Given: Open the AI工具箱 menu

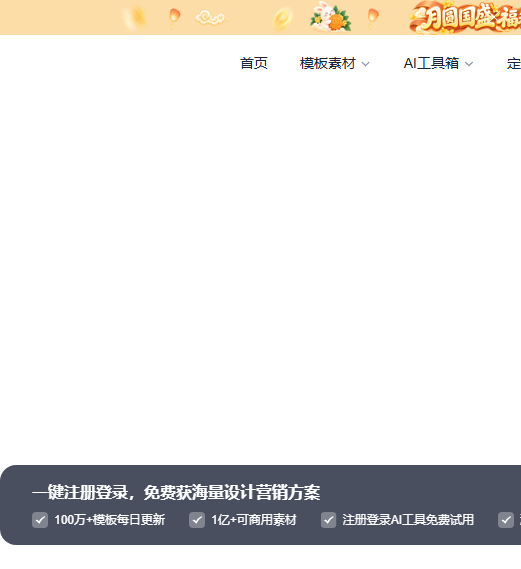Looking at the screenshot, I should point(431,64).
